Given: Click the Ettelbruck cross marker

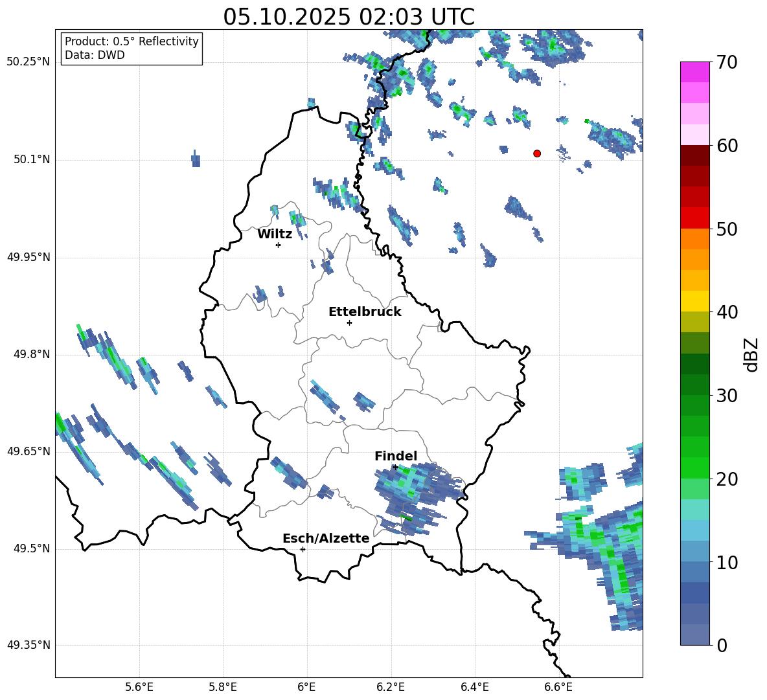Looking at the screenshot, I should coord(349,322).
